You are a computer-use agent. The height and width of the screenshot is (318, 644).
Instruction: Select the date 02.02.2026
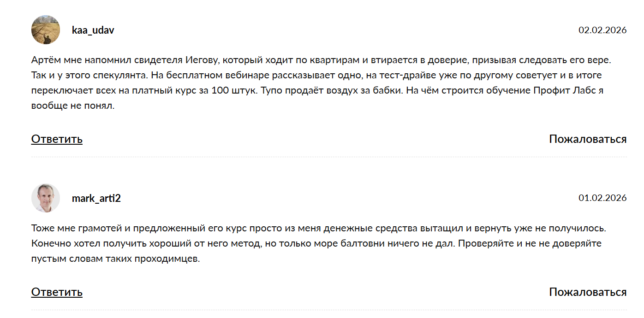[x=602, y=30]
